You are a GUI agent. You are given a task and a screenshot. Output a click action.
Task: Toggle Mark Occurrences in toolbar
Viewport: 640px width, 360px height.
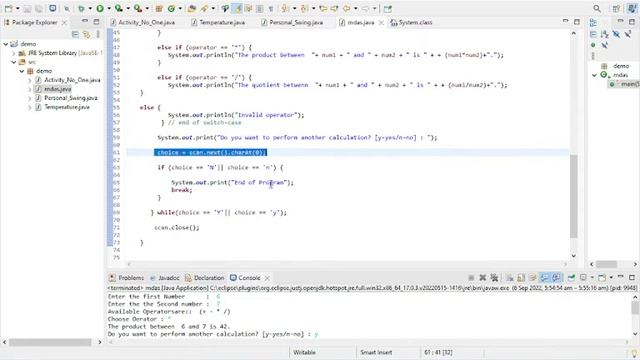click(x=238, y=9)
